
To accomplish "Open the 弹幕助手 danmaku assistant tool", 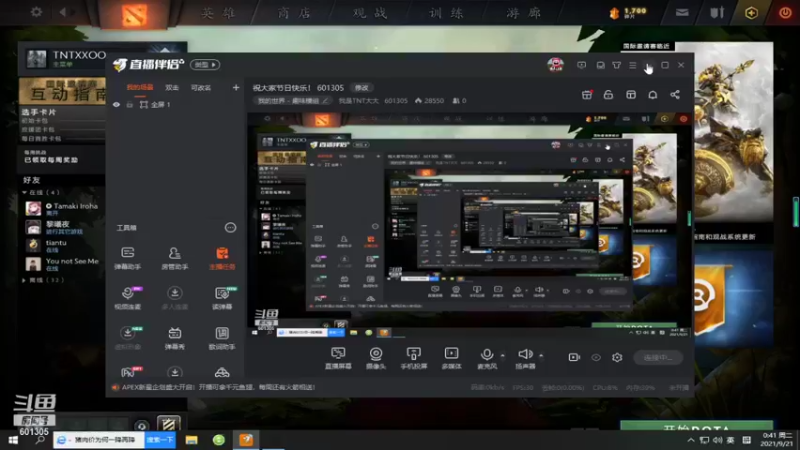I will point(128,258).
